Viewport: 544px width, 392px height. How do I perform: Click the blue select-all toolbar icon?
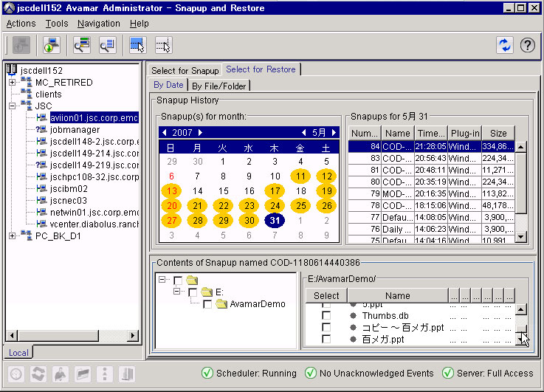[138, 45]
